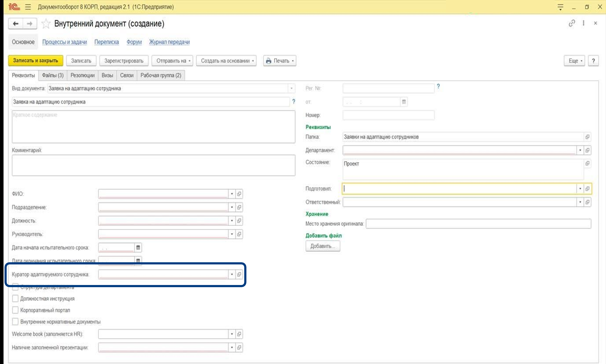Click the 1C logo icon

click(x=14, y=7)
